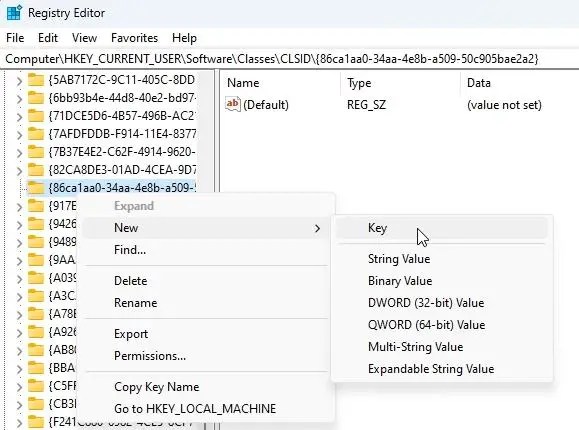This screenshot has width=579, height=430.
Task: Click folder icon of {A3C key
Action: click(x=36, y=296)
